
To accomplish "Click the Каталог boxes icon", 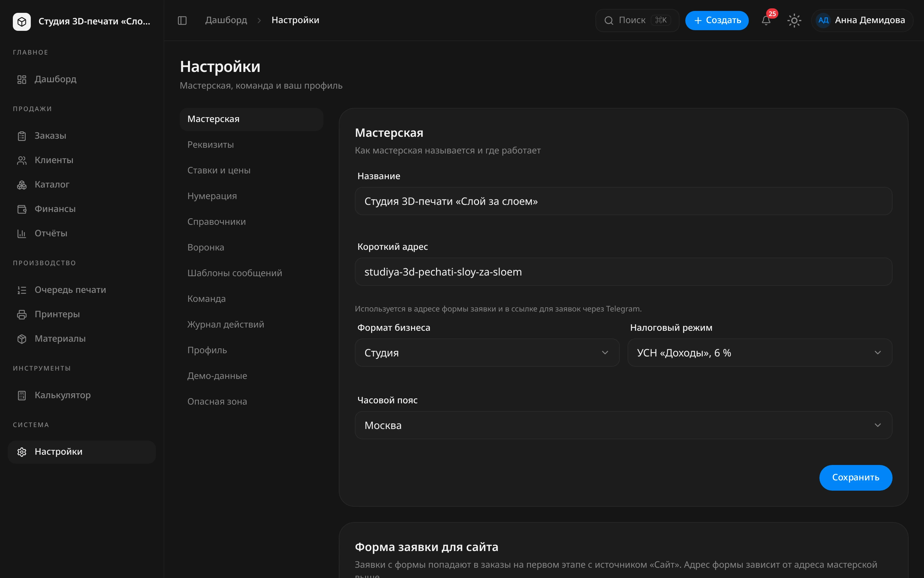I will point(22,185).
